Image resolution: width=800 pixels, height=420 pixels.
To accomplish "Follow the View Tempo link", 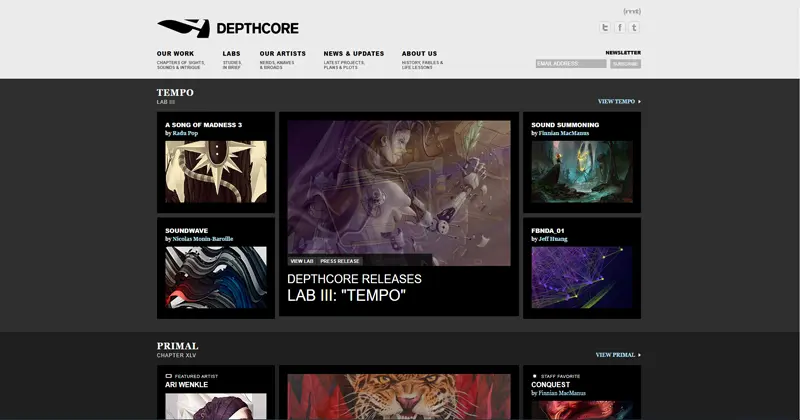I will tap(619, 102).
